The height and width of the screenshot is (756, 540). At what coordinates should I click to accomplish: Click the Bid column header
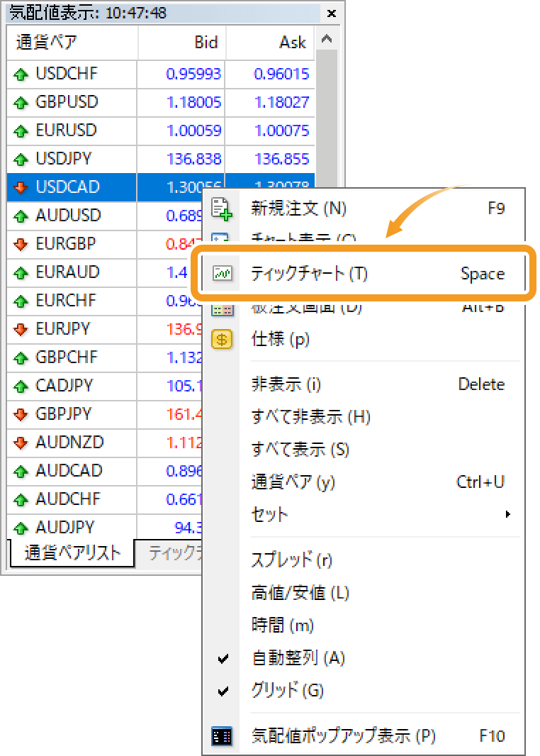[x=181, y=43]
